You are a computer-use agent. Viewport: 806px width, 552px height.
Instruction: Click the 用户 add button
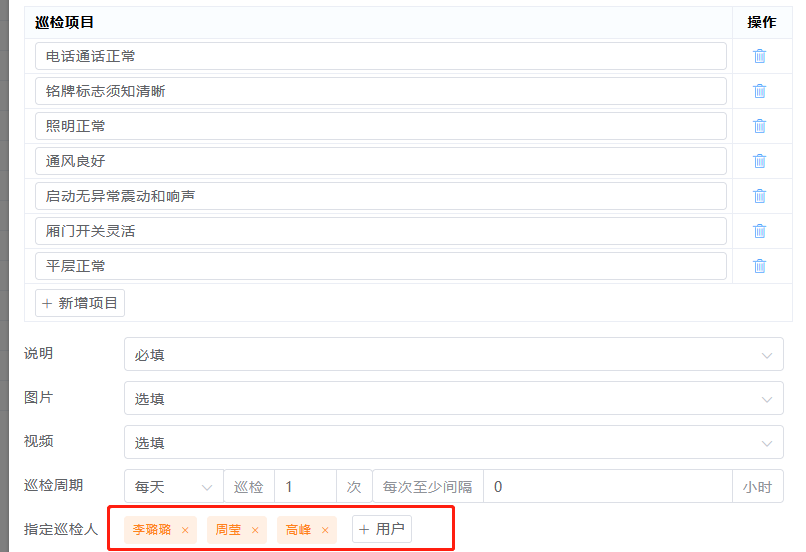(381, 529)
